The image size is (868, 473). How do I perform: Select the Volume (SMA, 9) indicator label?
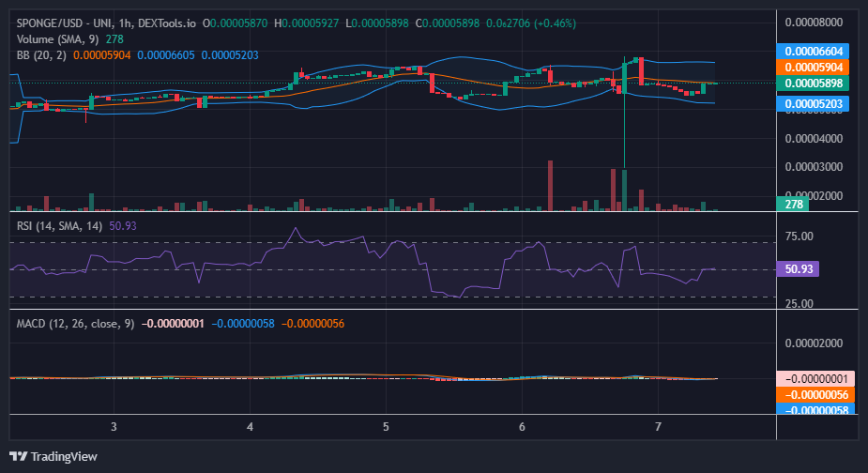pos(58,39)
